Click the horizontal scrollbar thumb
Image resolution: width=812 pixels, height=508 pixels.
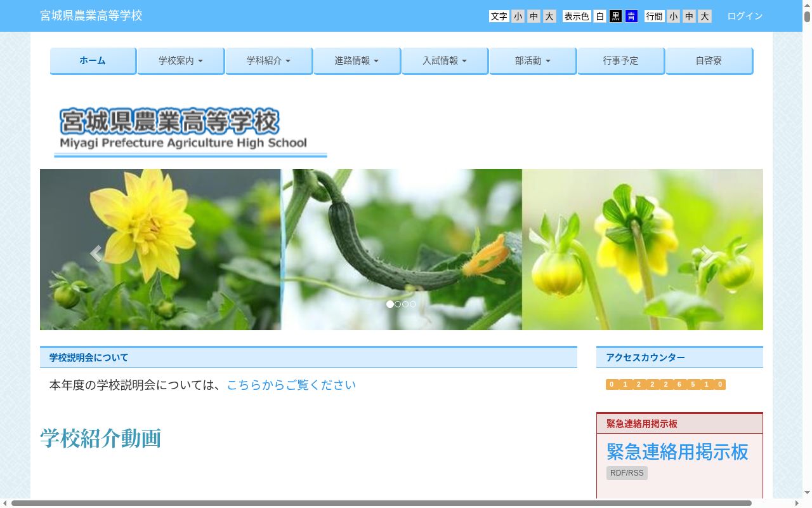pyautogui.click(x=381, y=503)
